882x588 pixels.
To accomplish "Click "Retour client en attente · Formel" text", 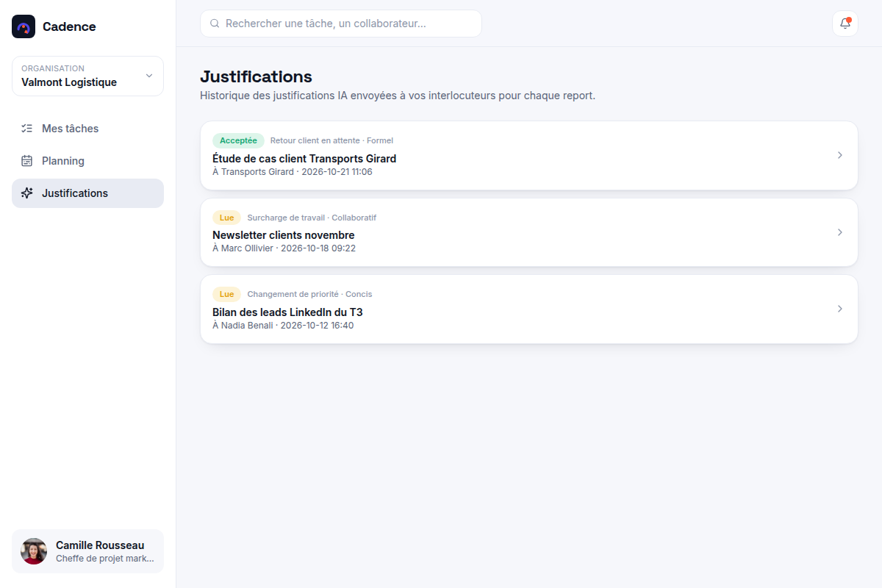I will 331,140.
